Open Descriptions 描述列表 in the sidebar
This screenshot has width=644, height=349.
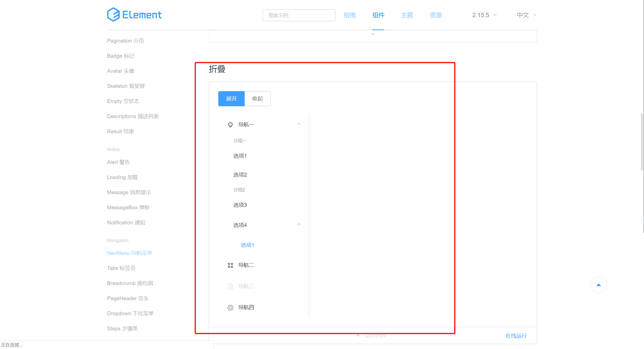pos(133,116)
